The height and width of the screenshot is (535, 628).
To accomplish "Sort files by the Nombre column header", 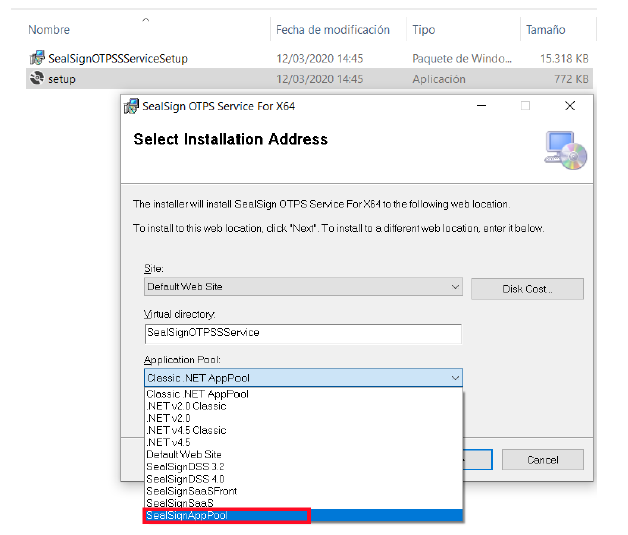I will [49, 30].
